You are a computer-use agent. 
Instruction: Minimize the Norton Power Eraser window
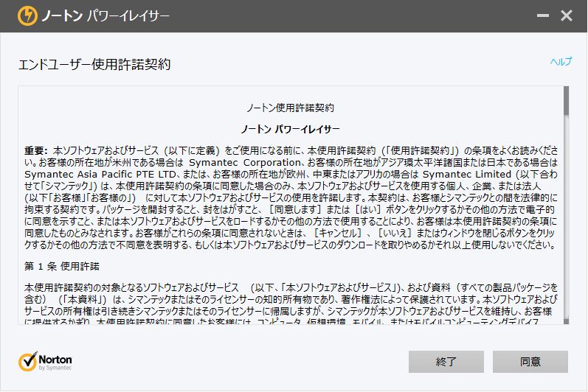point(542,15)
